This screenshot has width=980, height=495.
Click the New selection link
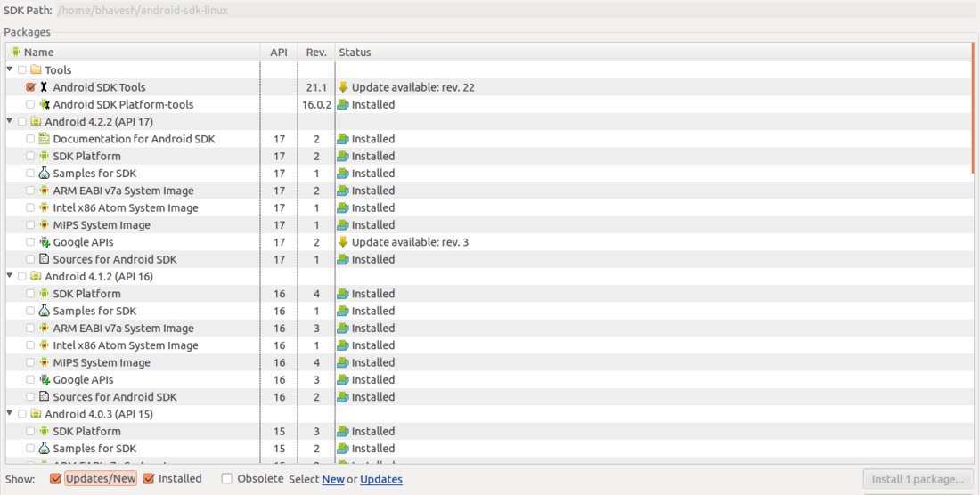333,479
